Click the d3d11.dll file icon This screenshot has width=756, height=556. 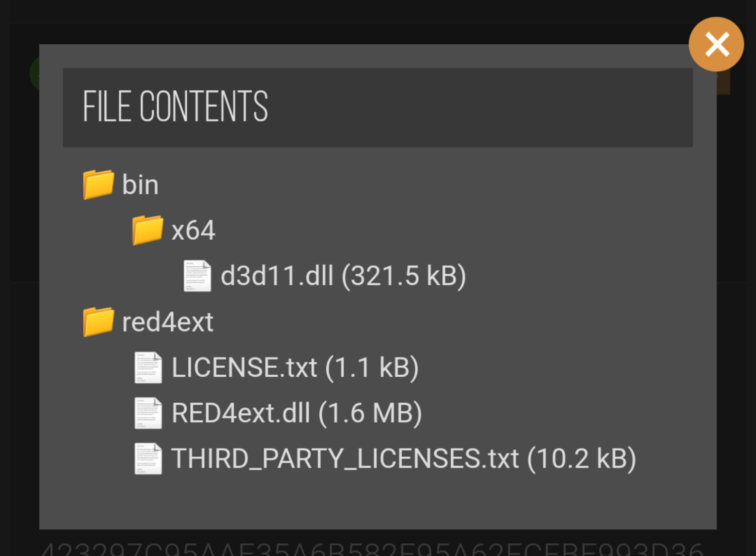197,276
